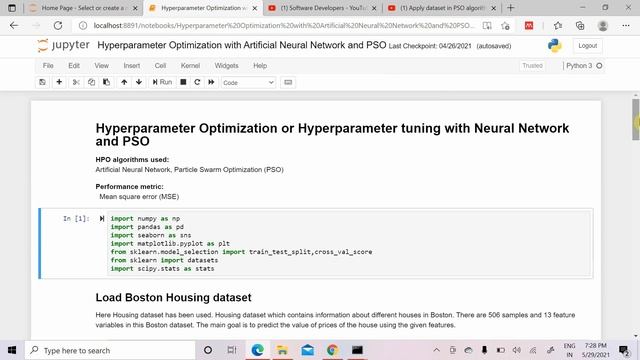Show hidden system tray icons

click(x=436, y=350)
